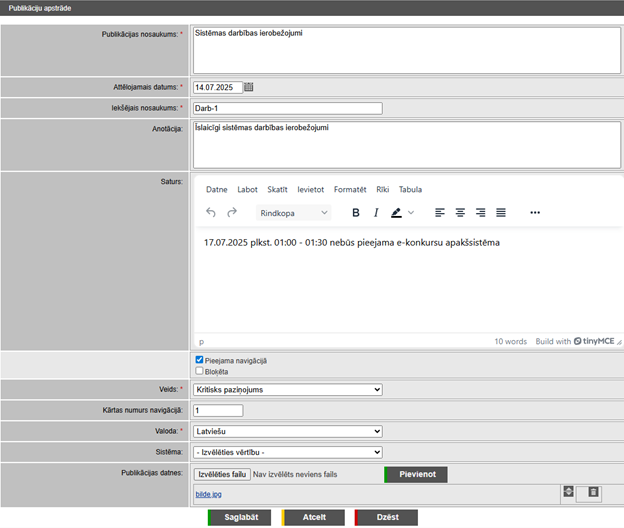Align text to the left
Image resolution: width=624 pixels, height=528 pixels.
440,212
